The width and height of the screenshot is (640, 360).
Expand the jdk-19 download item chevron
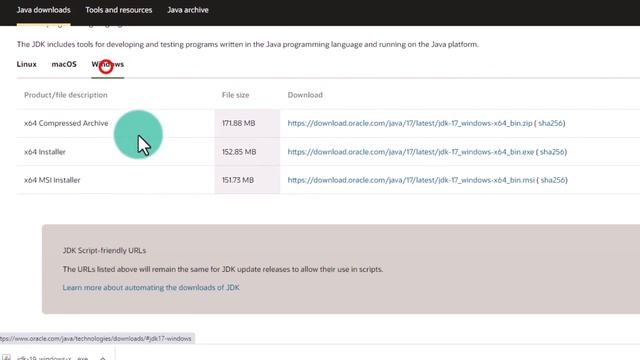pos(102,358)
